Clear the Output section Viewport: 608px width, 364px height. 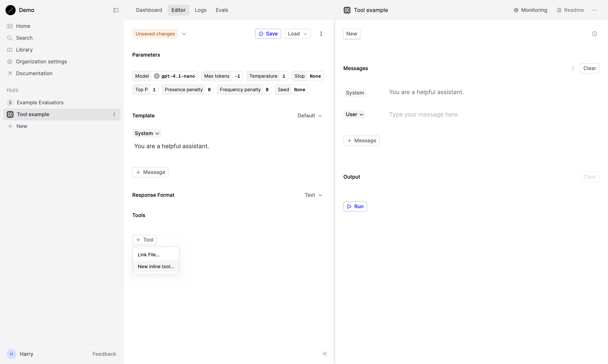[589, 177]
